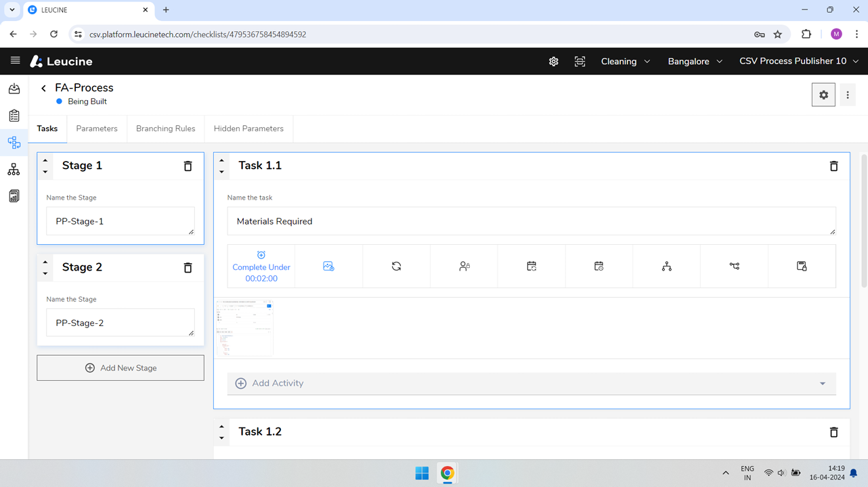868x487 pixels.
Task: Reload the page in Chrome
Action: tap(54, 34)
